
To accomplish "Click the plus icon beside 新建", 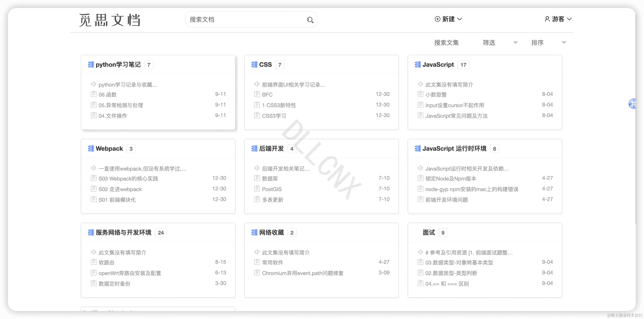I will pyautogui.click(x=437, y=19).
